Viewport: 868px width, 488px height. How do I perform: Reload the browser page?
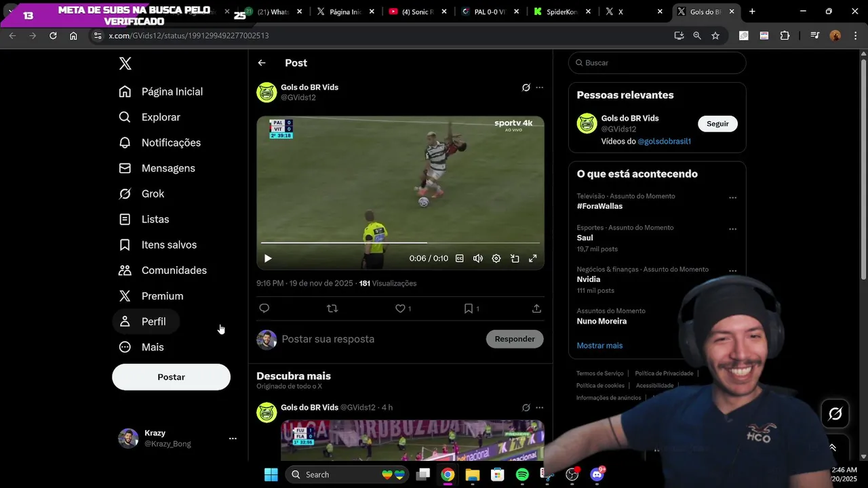tap(53, 36)
